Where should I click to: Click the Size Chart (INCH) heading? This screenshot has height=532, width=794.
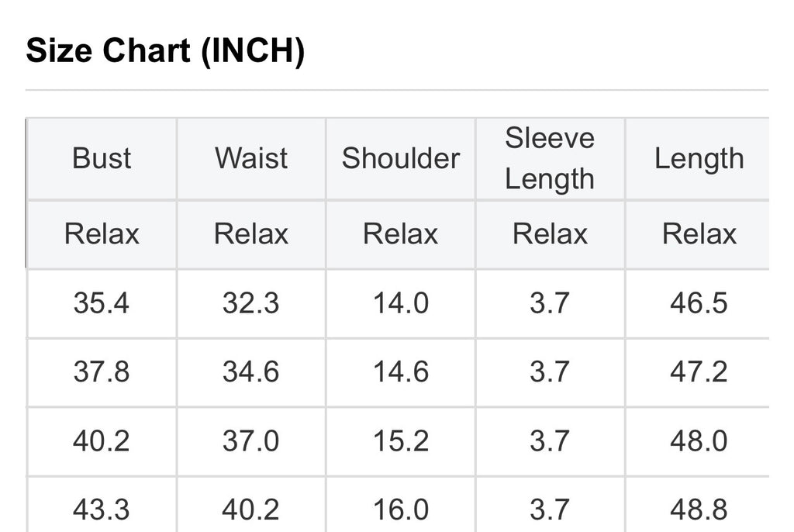click(x=165, y=52)
